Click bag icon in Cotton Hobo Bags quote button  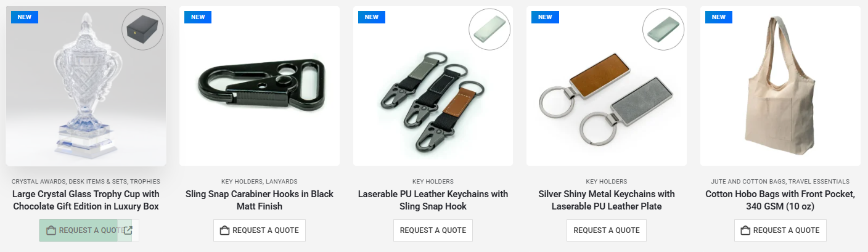(x=746, y=230)
